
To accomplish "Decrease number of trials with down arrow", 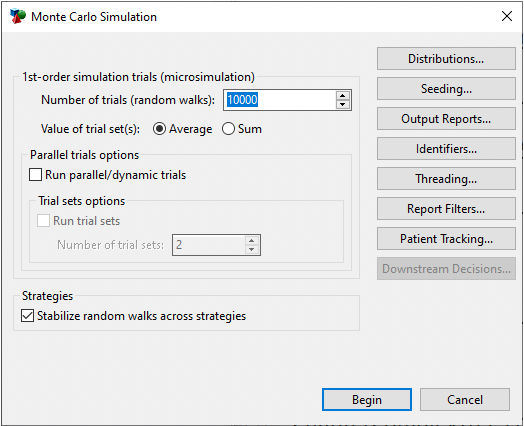I will click(343, 105).
